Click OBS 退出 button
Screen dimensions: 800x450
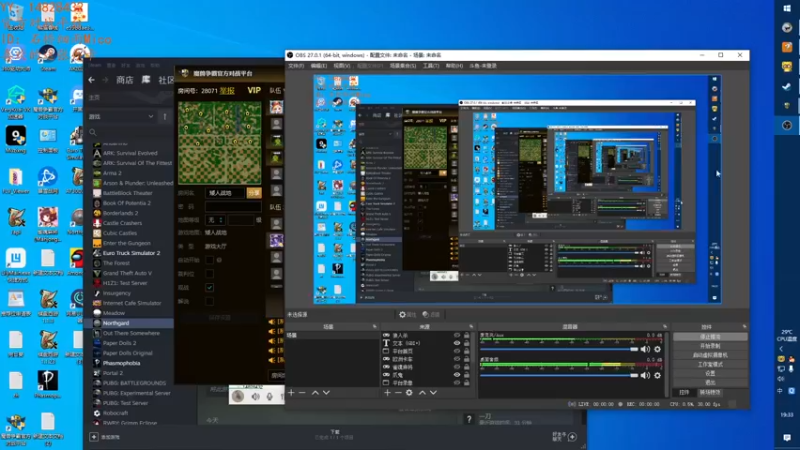(x=710, y=383)
